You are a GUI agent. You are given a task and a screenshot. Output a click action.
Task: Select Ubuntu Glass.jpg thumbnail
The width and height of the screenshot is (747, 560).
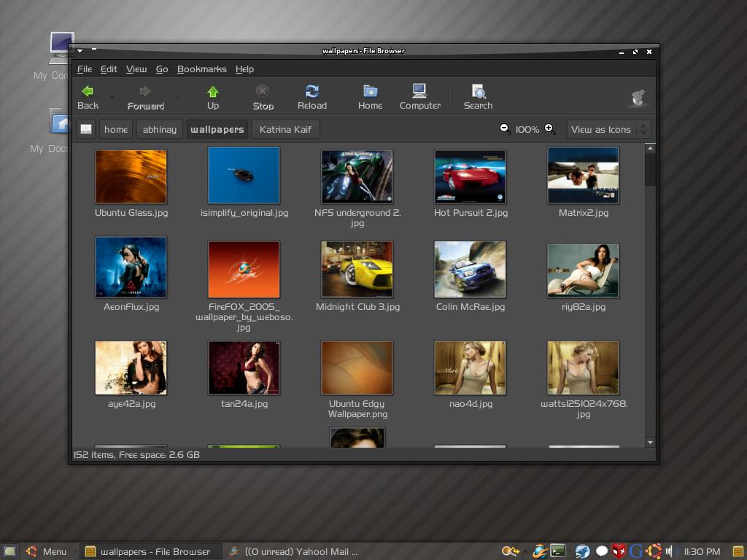pos(131,176)
